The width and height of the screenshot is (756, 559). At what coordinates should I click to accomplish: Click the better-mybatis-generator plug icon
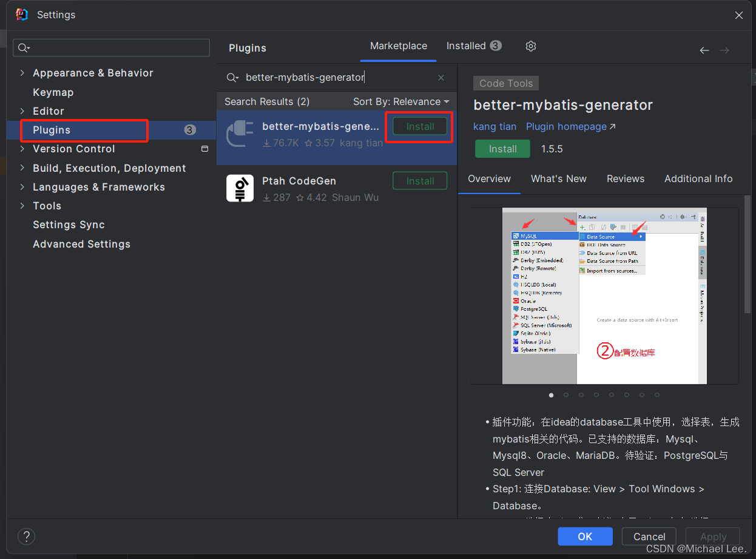click(240, 134)
